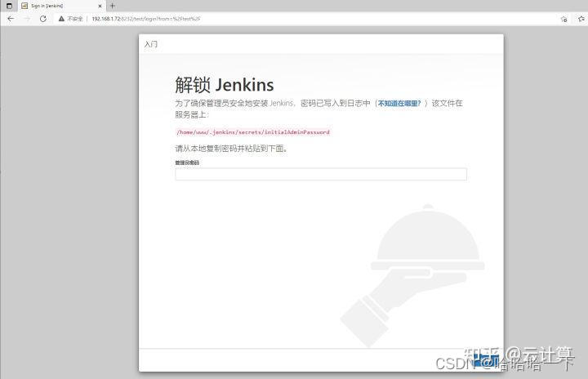Open the tab actions menu icon
The width and height of the screenshot is (588, 379).
9,6
